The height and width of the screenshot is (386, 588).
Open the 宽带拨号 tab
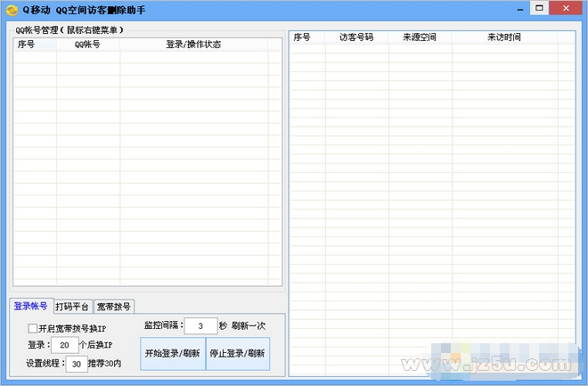(114, 307)
